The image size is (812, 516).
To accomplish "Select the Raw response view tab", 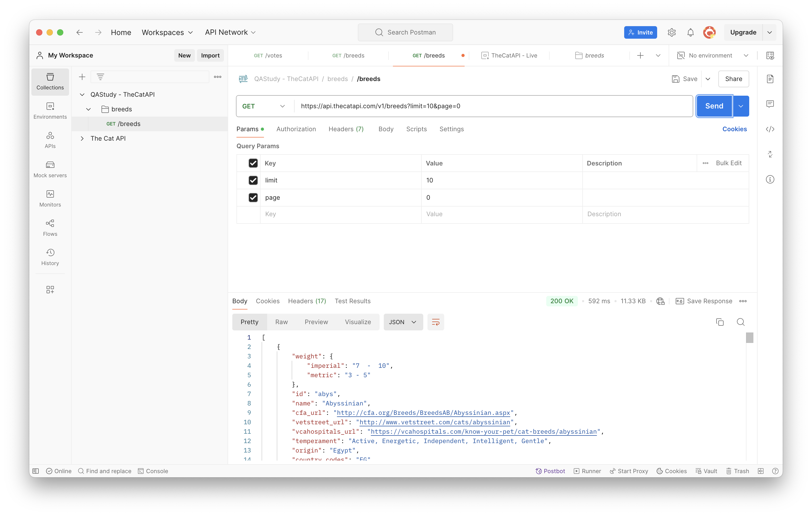I will (281, 322).
